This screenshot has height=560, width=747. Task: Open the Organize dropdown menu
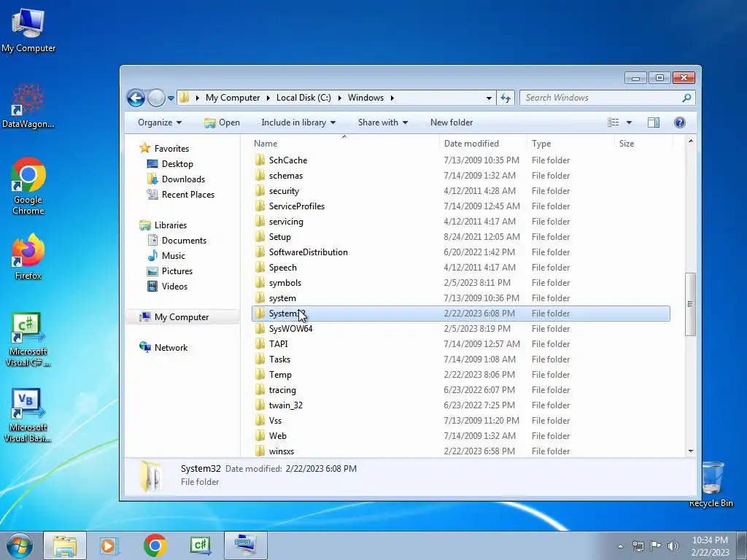(x=160, y=122)
